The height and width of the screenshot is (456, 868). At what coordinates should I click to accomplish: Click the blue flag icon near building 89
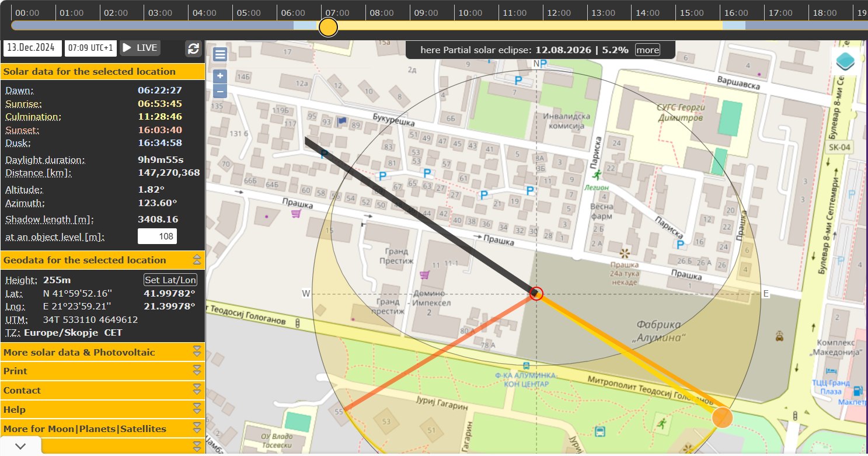[341, 121]
